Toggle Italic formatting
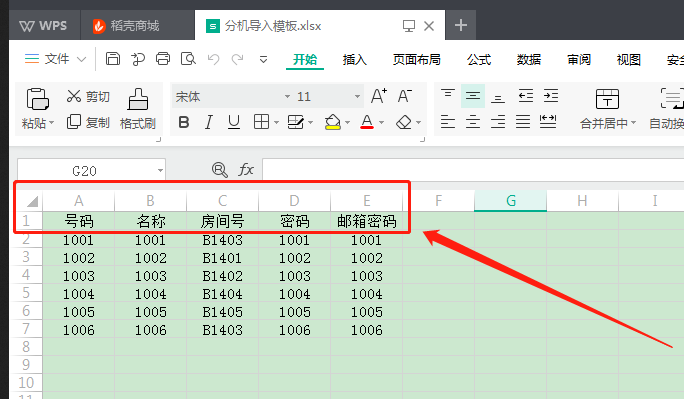This screenshot has height=399, width=684. [209, 122]
